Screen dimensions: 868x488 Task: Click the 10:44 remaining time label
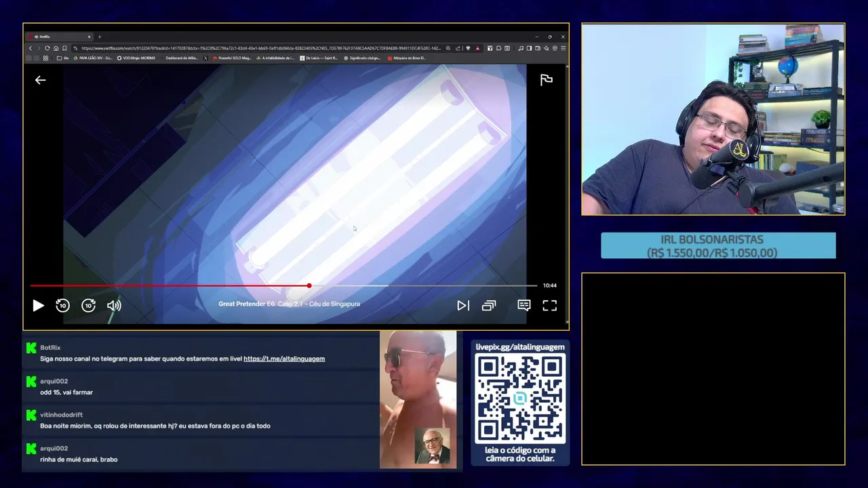[x=550, y=285]
